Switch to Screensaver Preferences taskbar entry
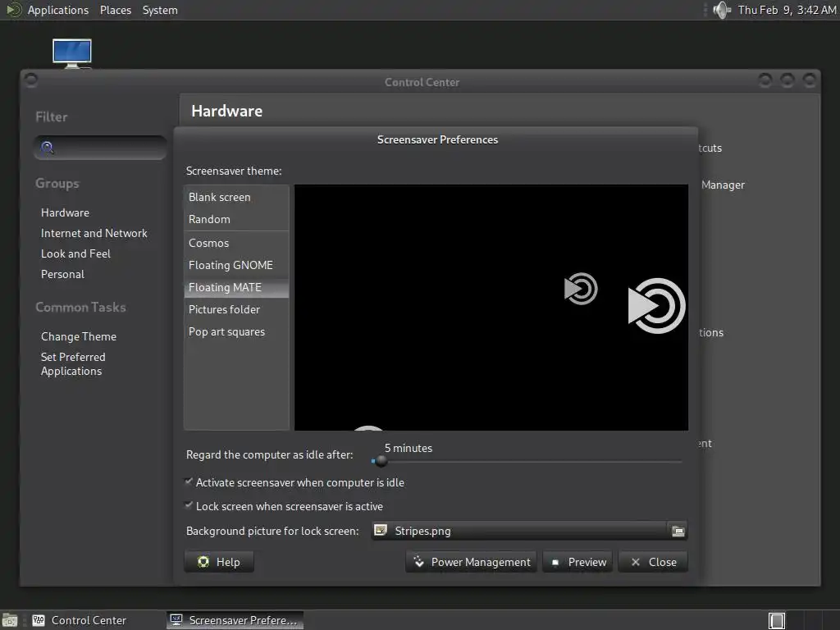 [x=235, y=620]
